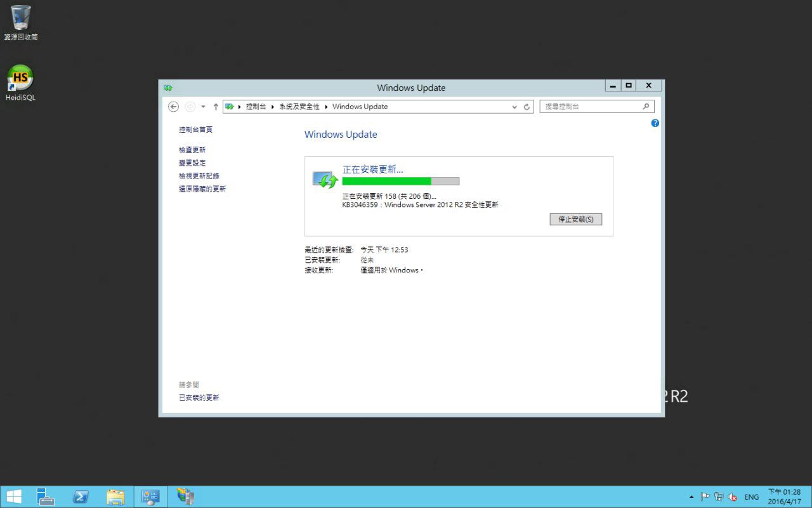Click the blue Windows Update page heading

click(341, 135)
